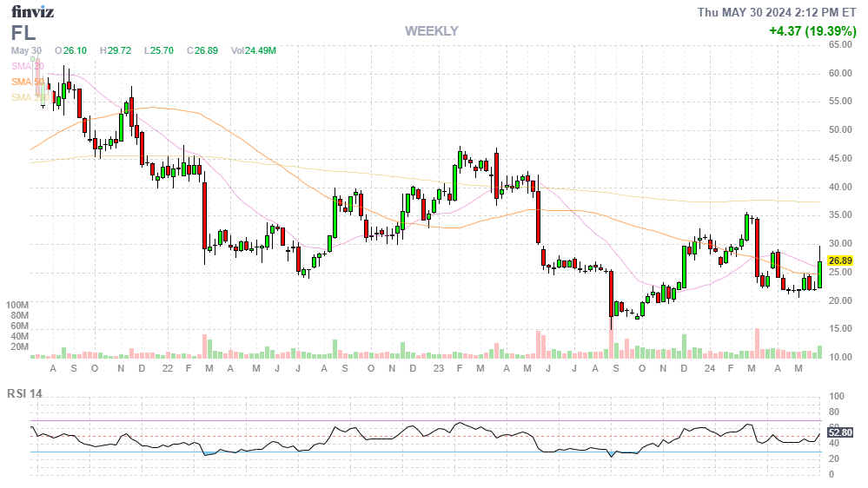Click the '23' year marker on time axis
868x488 pixels.
(439, 368)
